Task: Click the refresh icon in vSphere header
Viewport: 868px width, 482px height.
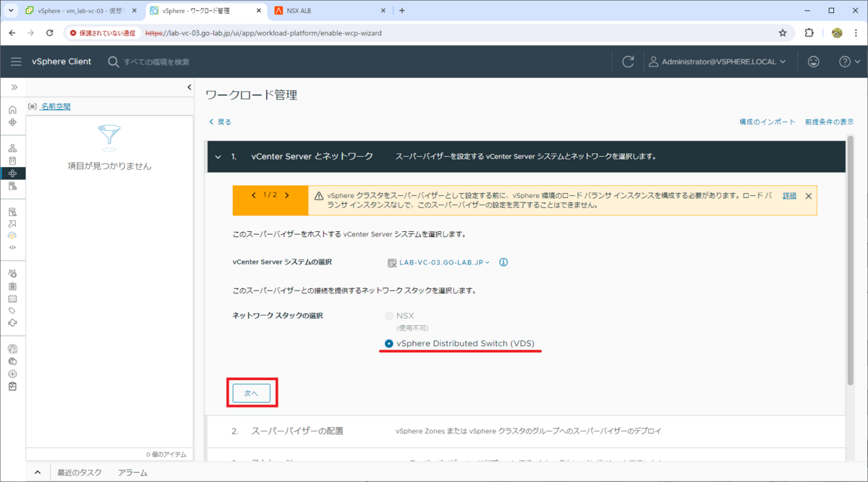Action: coord(628,62)
